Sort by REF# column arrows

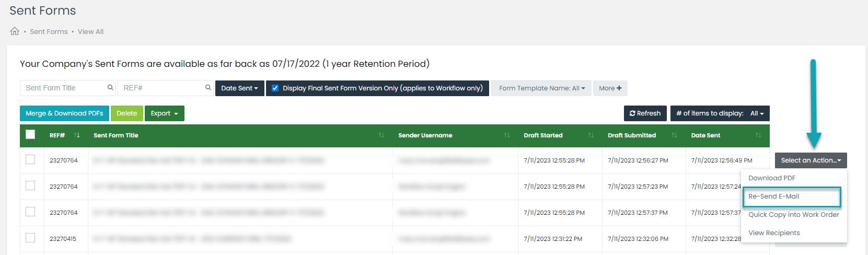point(77,135)
